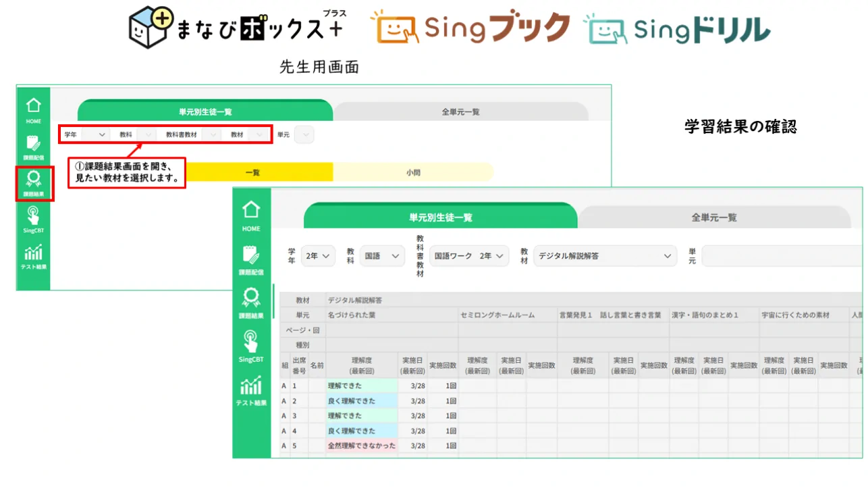This screenshot has height=489, width=868.
Task: Open SingCBT icon in the larger front sidebar
Action: [251, 345]
